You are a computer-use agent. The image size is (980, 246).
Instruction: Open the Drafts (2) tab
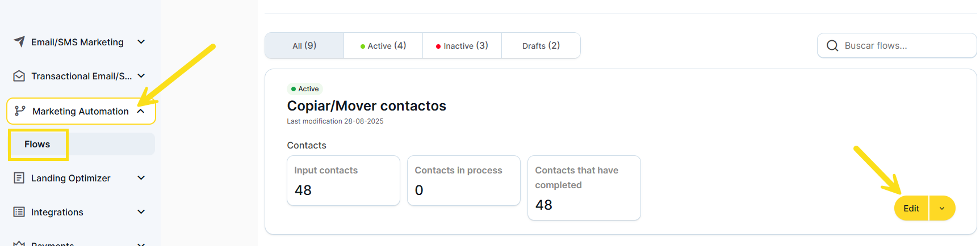pyautogui.click(x=541, y=46)
